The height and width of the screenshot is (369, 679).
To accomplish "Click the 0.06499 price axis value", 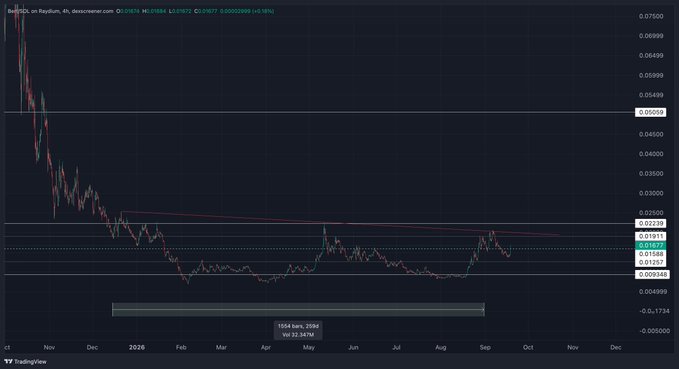I will (651, 55).
